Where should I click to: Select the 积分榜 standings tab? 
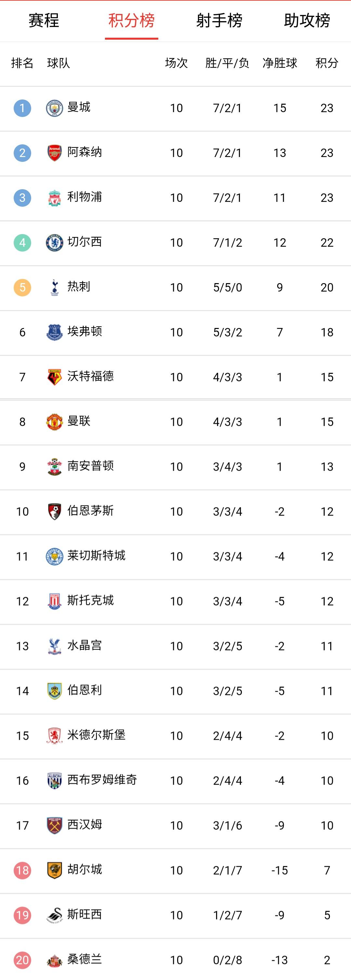(x=132, y=20)
